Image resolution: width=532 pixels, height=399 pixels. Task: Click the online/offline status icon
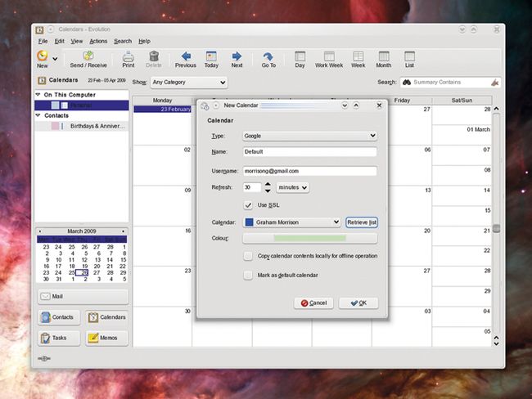point(44,358)
